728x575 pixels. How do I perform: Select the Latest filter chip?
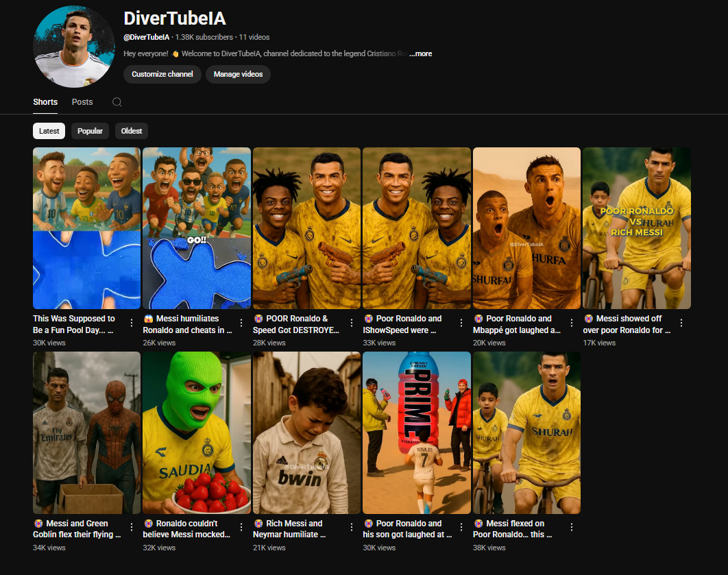(x=49, y=131)
